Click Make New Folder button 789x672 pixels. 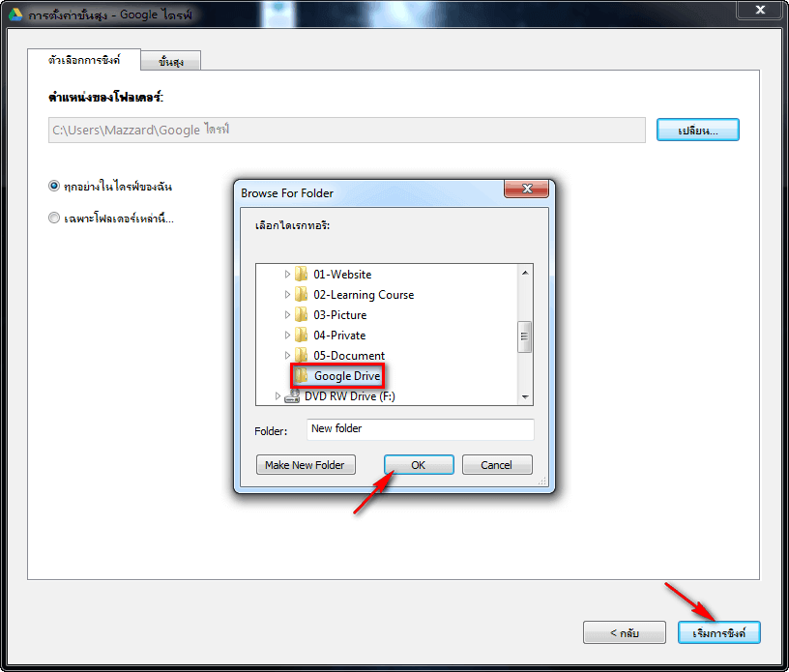tap(306, 465)
